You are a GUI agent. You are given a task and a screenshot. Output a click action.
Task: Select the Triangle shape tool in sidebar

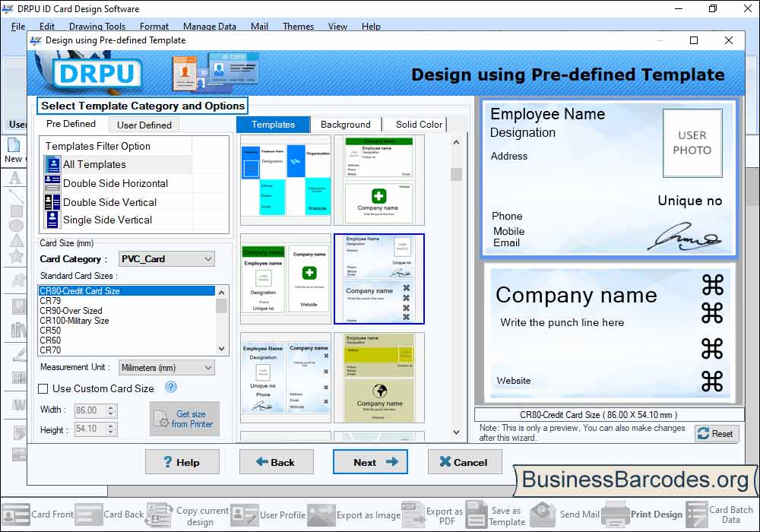[x=16, y=240]
